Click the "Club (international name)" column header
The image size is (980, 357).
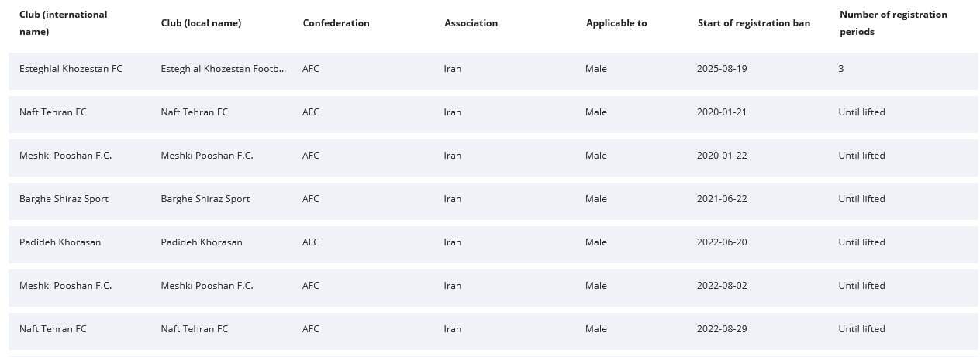(x=64, y=23)
